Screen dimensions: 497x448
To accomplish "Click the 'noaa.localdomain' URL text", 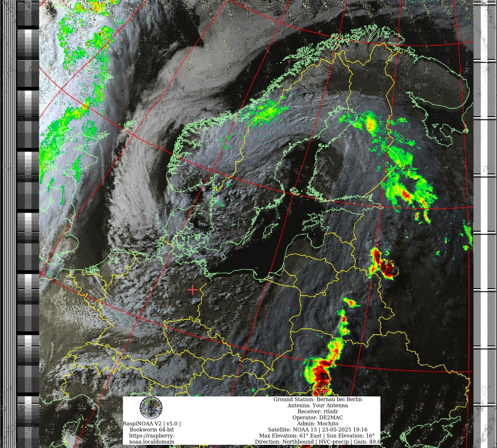I will tap(152, 442).
